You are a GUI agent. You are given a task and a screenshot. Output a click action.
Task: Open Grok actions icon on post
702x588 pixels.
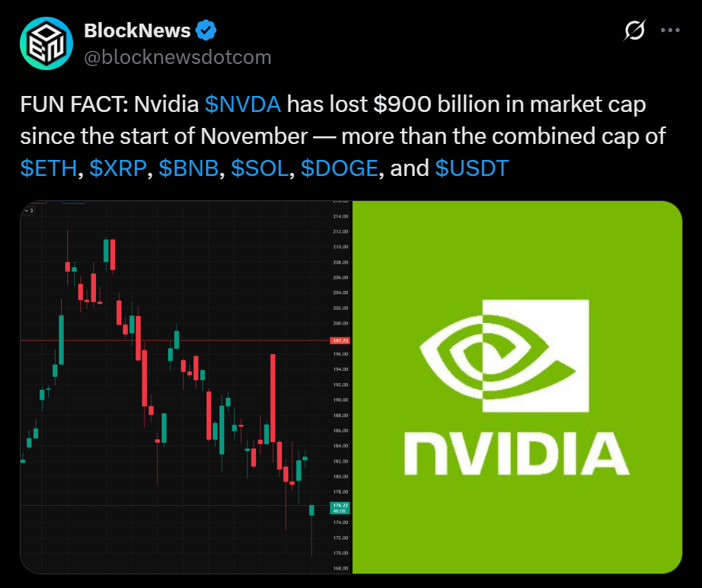tap(634, 30)
